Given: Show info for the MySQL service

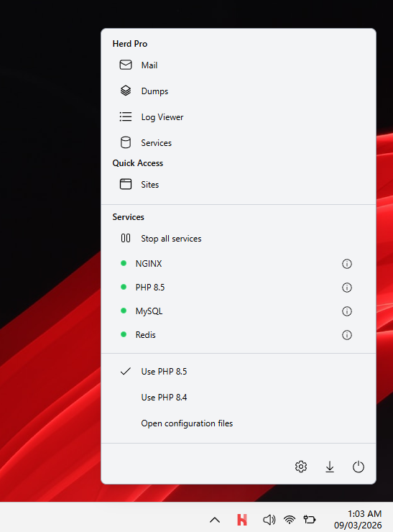Looking at the screenshot, I should tap(346, 311).
